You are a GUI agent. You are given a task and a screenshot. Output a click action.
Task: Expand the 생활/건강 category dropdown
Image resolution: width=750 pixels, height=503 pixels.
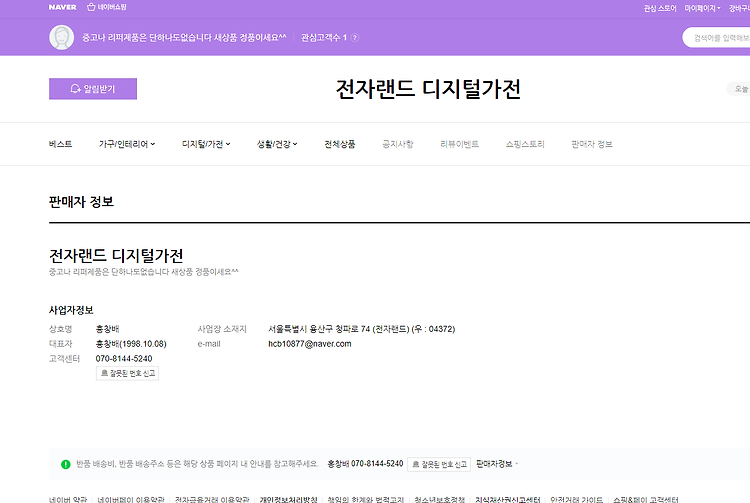pyautogui.click(x=277, y=144)
